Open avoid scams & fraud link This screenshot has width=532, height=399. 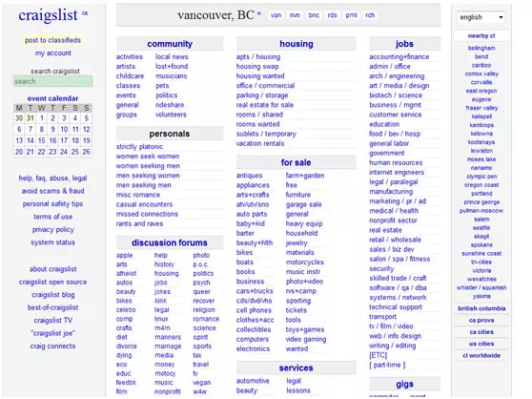(52, 191)
